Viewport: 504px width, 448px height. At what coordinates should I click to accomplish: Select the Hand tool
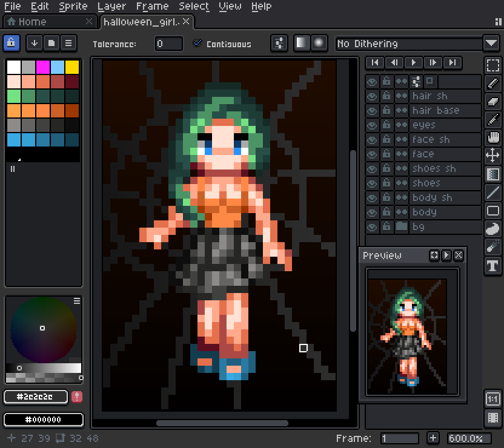(492, 137)
